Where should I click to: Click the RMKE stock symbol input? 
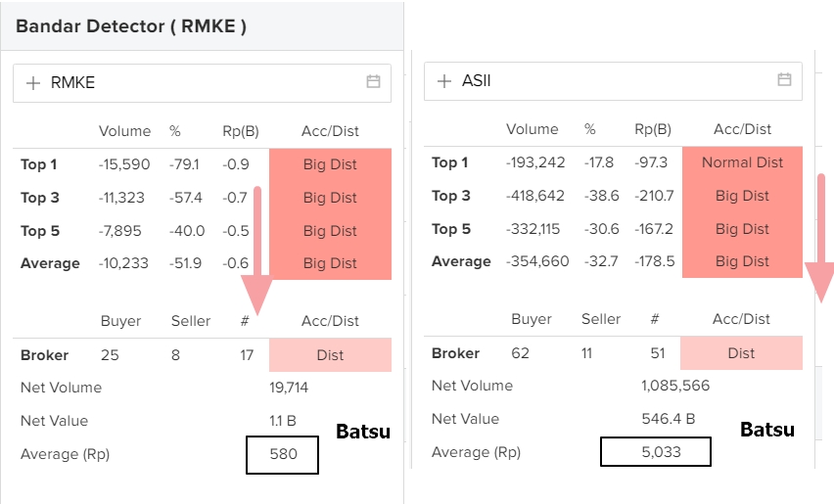[196, 83]
